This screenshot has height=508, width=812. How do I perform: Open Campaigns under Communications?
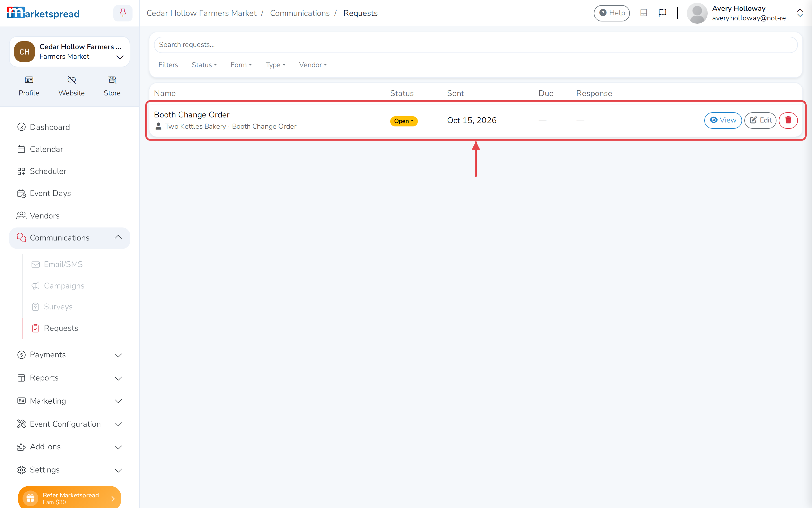pyautogui.click(x=64, y=286)
